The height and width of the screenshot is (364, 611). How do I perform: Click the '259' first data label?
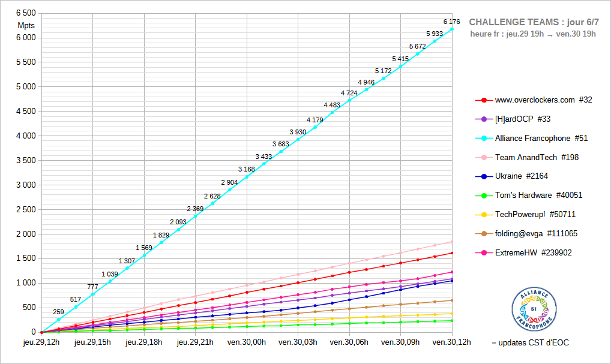[58, 312]
